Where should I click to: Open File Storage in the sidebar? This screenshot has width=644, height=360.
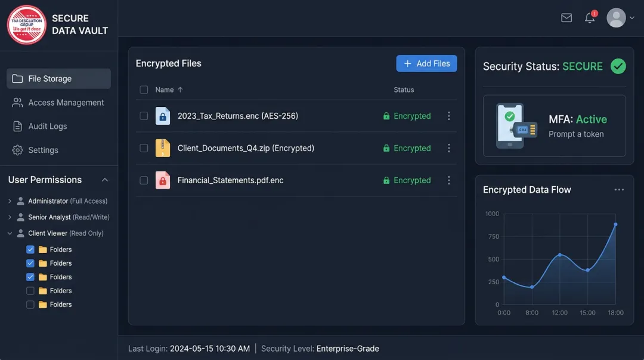[58, 79]
